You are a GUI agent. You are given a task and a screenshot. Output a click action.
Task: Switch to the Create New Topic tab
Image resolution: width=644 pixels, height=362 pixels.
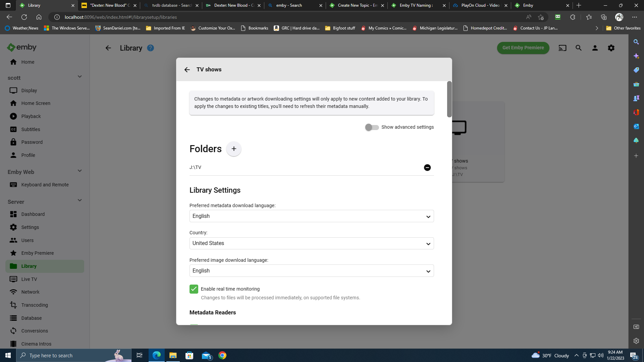tap(357, 5)
